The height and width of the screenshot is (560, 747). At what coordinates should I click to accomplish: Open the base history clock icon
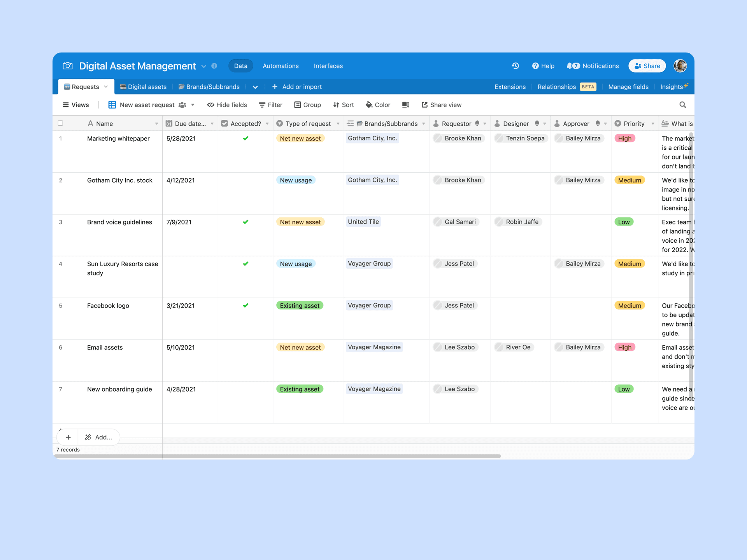[516, 66]
